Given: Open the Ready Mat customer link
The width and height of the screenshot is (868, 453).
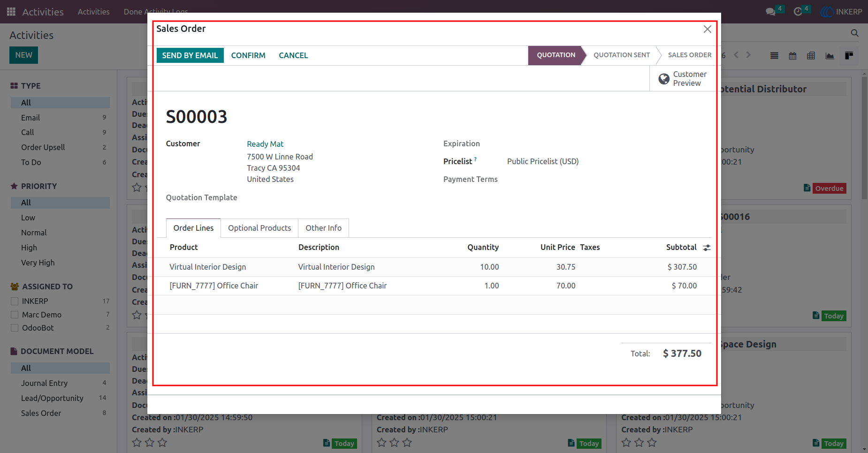Looking at the screenshot, I should (x=265, y=144).
